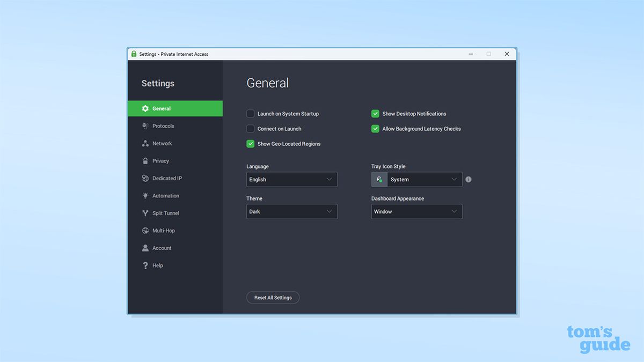
Task: Disable Allow Background Latency Checks
Action: tap(375, 129)
